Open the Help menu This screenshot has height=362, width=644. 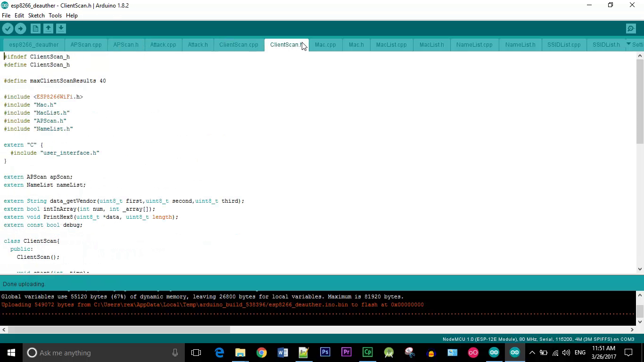click(x=72, y=16)
